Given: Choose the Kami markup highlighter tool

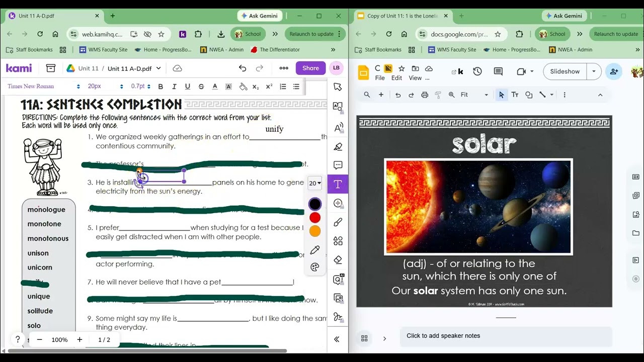Looking at the screenshot, I should (338, 147).
